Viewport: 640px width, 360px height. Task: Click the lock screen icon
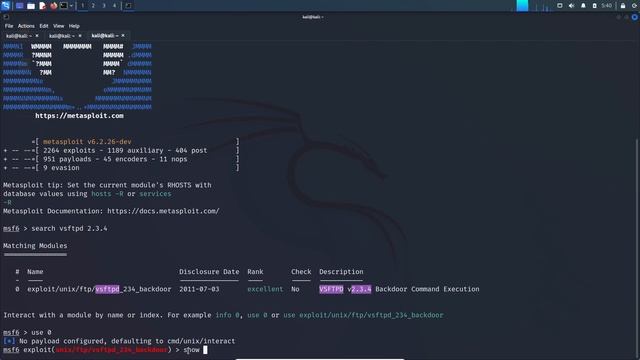coord(623,6)
